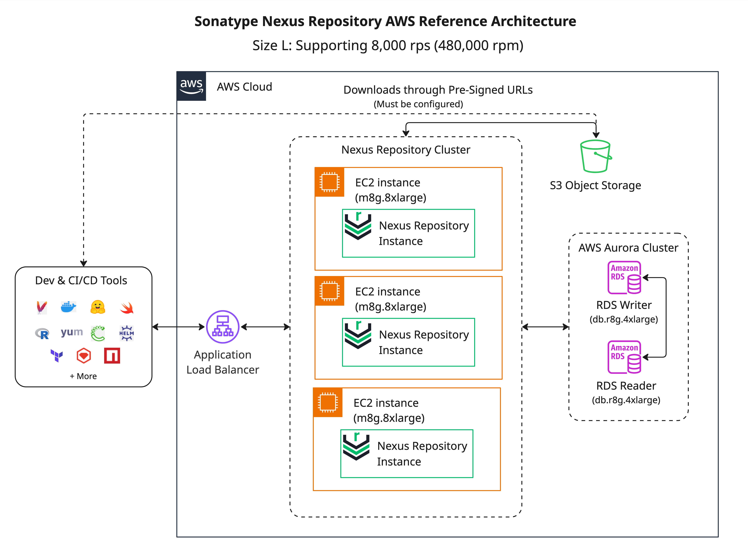Click the 'Application Load Balancer' label
The image size is (748, 560).
[223, 362]
